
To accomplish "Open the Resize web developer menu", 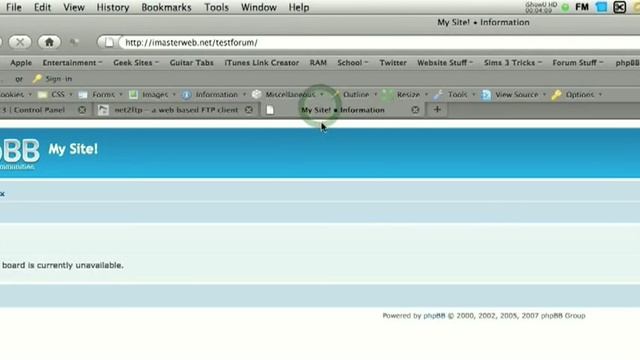I will coord(408,95).
